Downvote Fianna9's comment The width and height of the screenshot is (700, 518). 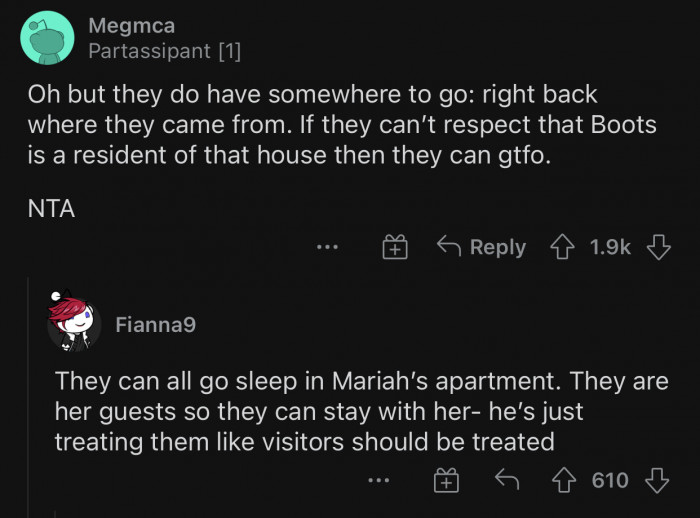657,481
